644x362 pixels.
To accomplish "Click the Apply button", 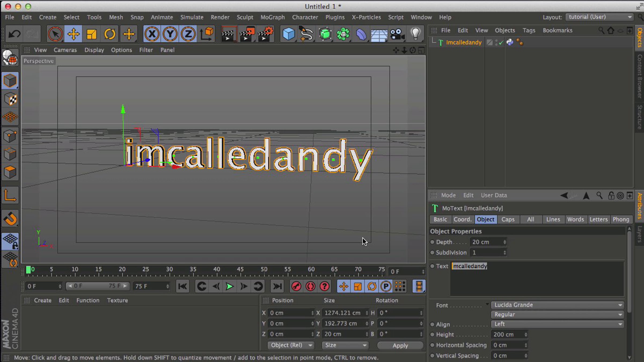I will 400,345.
